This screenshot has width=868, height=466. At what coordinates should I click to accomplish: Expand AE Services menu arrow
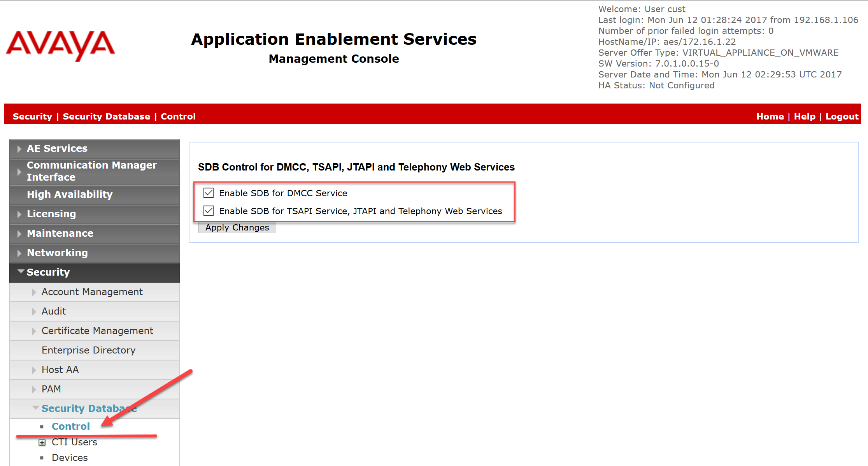pos(19,149)
